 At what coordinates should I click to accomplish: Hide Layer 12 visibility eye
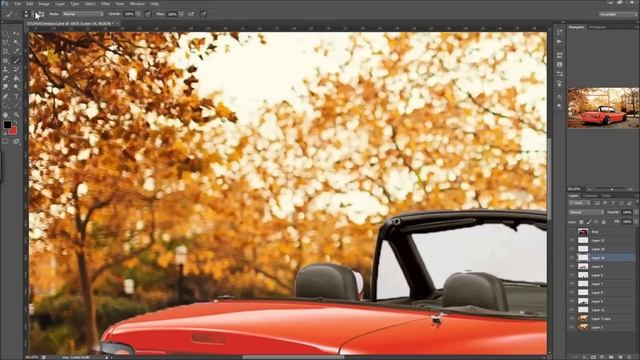571,240
